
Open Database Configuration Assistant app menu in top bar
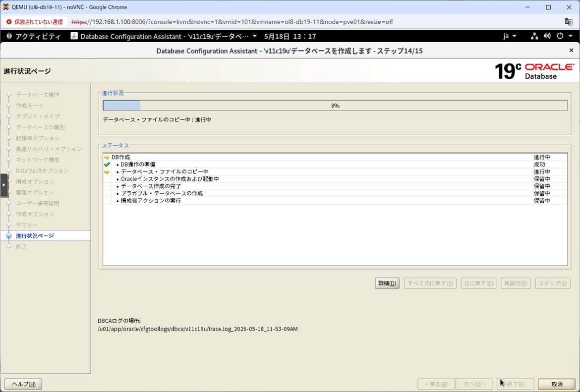(164, 36)
